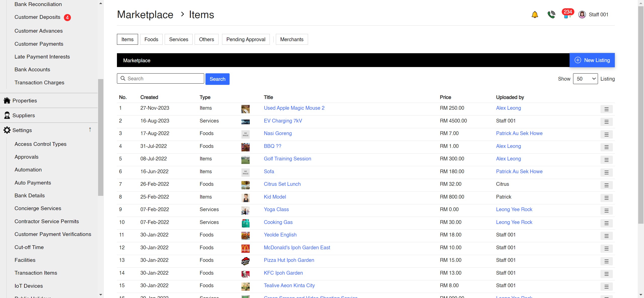Switch to the Merchants tab
This screenshot has height=298, width=644.
291,39
